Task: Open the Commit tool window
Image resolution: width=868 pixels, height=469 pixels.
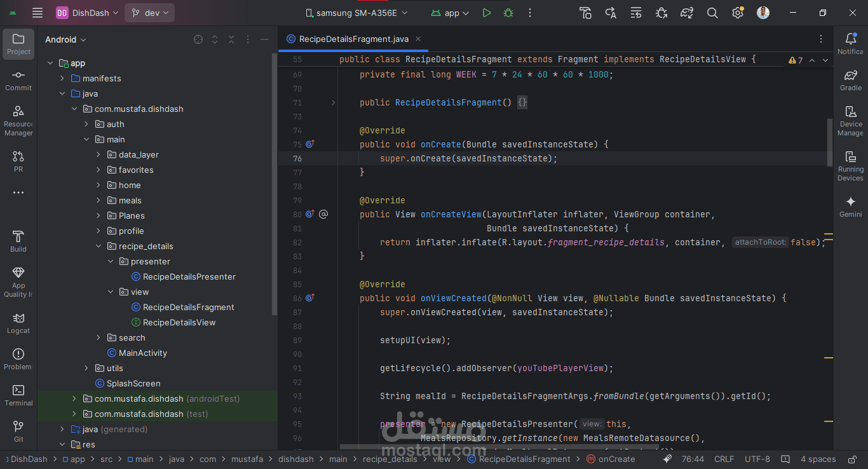Action: 18,80
